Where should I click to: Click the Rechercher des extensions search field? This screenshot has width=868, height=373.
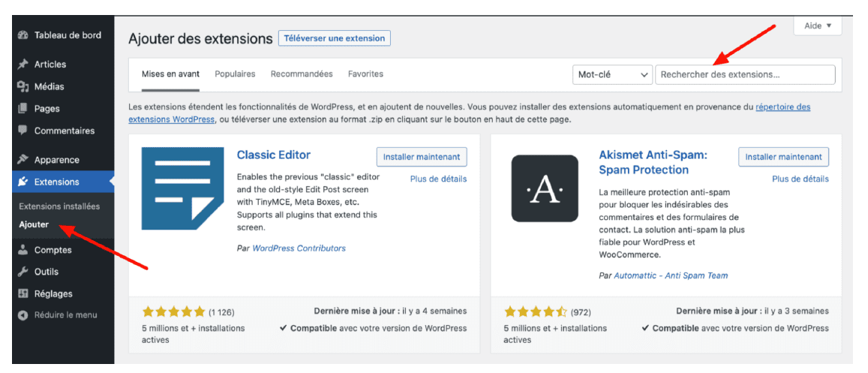(x=744, y=75)
